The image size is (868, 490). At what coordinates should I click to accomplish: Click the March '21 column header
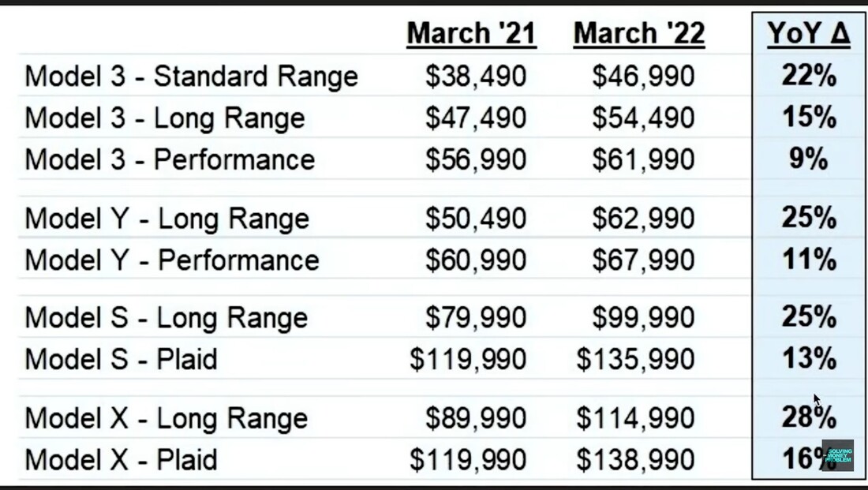click(x=471, y=34)
